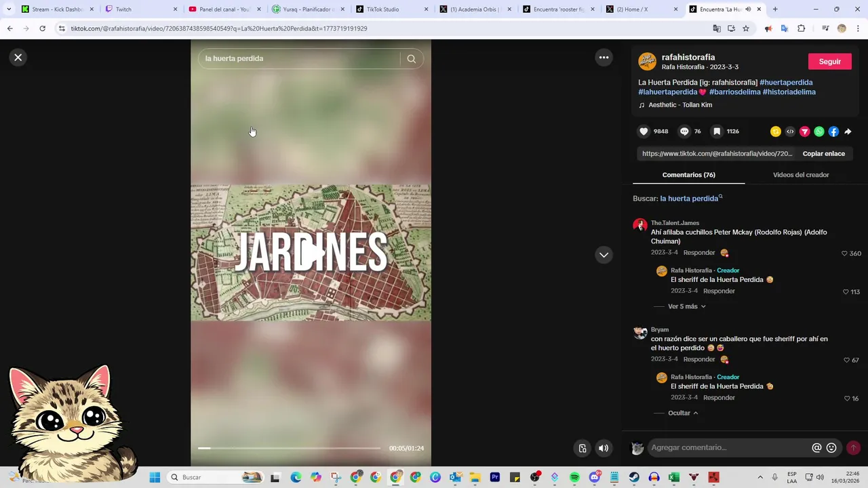
Task: Open the three-dots more options on video
Action: coord(604,58)
